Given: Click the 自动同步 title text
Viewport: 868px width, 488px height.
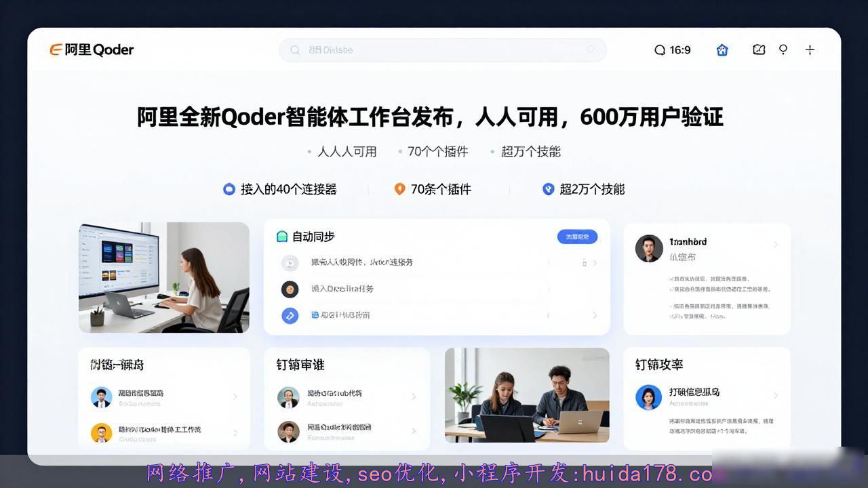Looking at the screenshot, I should [313, 237].
